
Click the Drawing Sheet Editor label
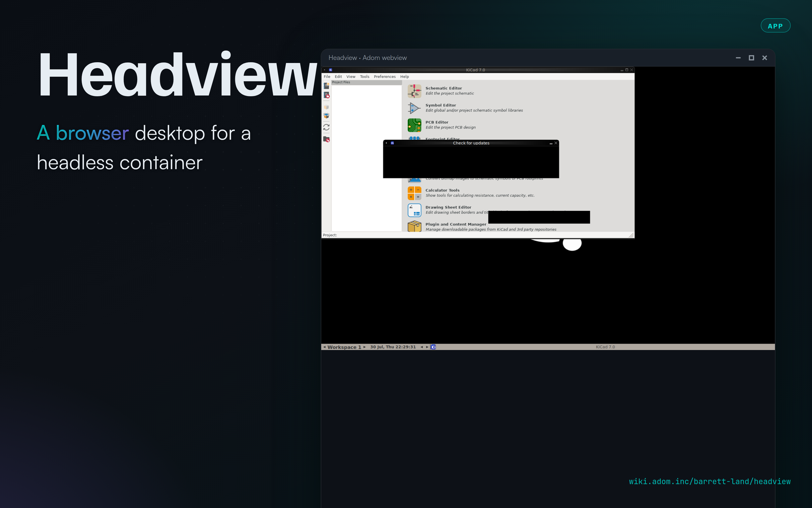point(448,207)
